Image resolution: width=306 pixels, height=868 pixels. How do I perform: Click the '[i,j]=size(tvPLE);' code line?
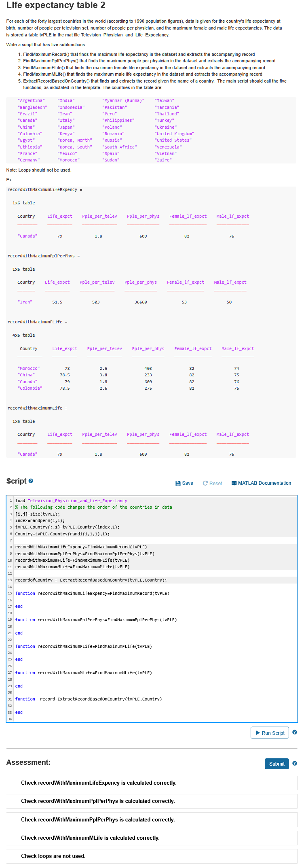[38, 514]
